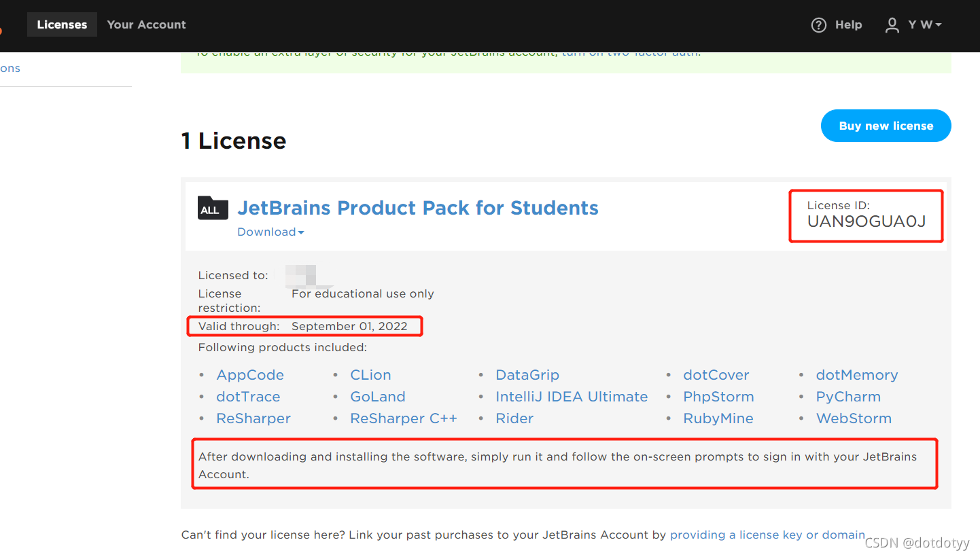Open the Y W account dropdown
Viewport: 980px width, 557px height.
pos(925,25)
